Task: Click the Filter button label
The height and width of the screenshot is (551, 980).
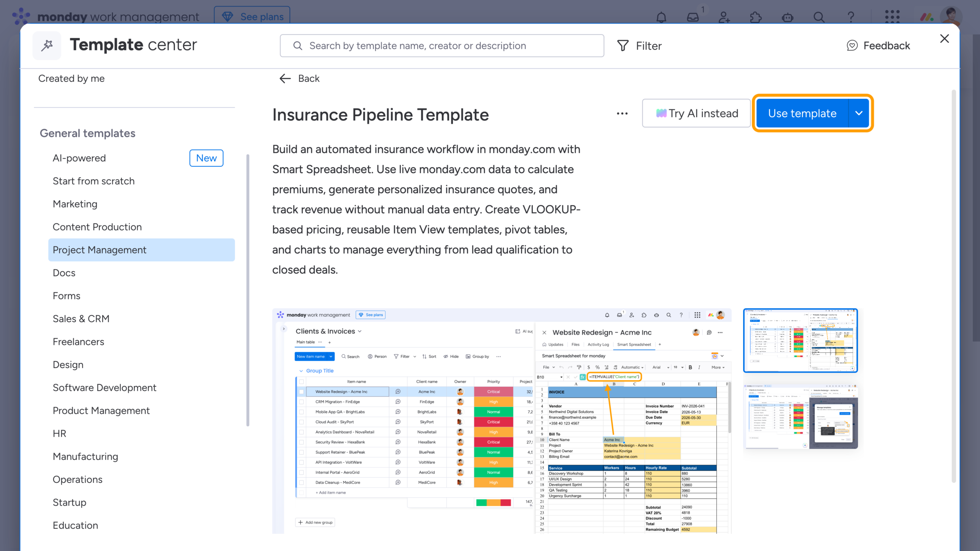Action: tap(648, 46)
